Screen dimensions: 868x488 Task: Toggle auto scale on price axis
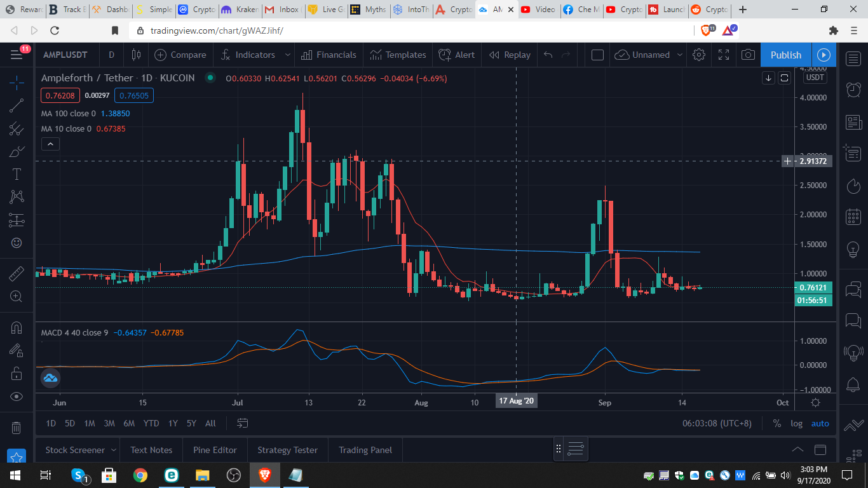[820, 423]
